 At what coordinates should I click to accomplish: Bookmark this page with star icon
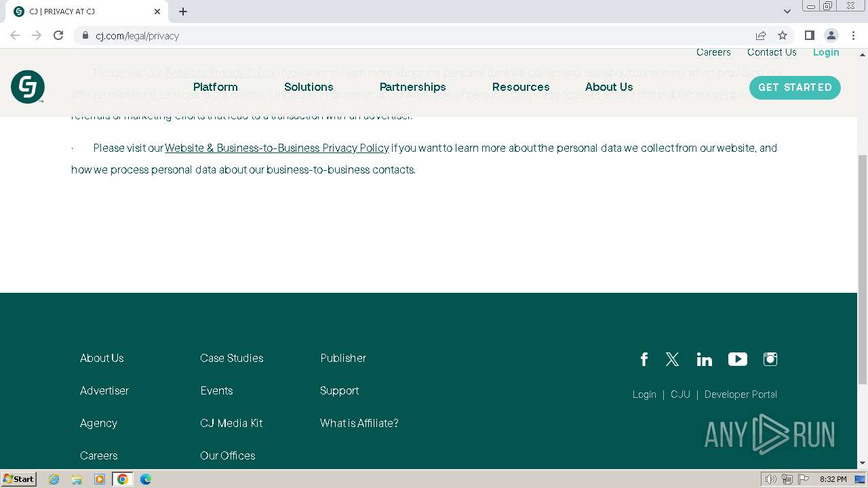[783, 35]
